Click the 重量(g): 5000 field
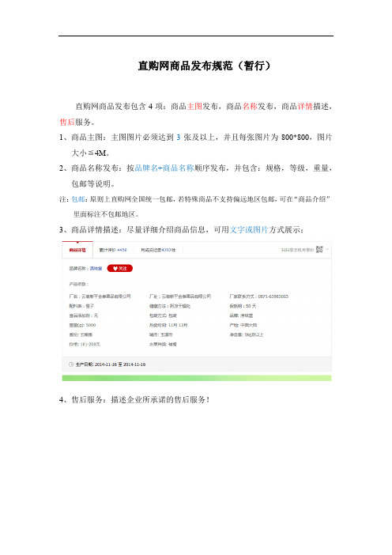 (82, 325)
